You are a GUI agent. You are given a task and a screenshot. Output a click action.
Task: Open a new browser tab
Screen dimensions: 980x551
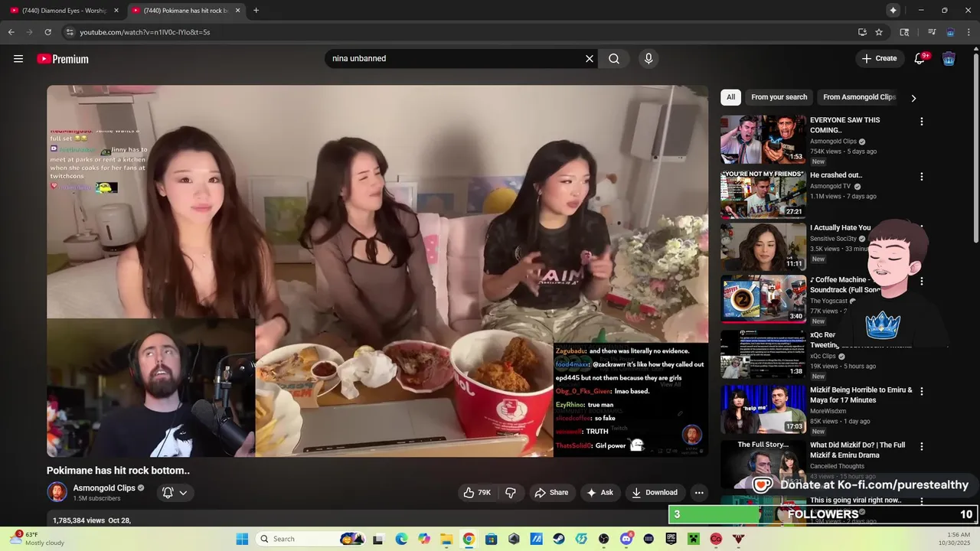point(256,10)
